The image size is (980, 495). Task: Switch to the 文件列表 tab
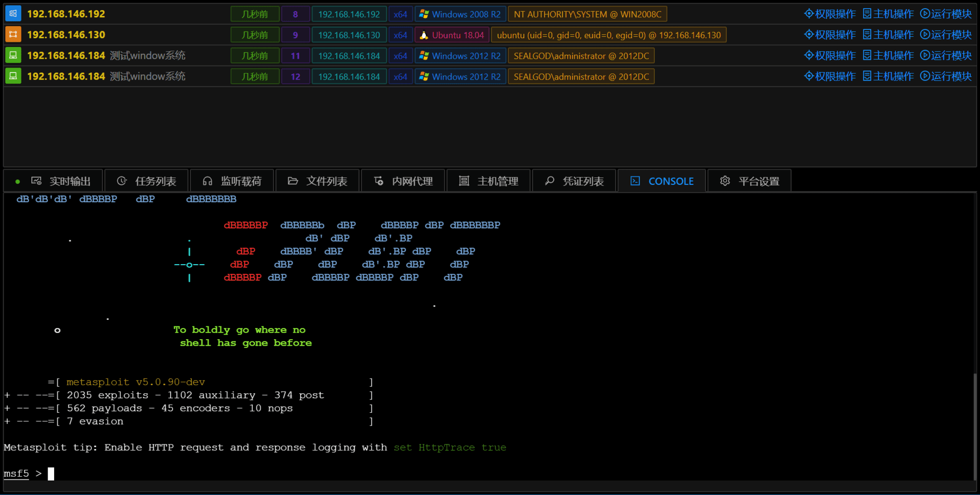click(317, 181)
